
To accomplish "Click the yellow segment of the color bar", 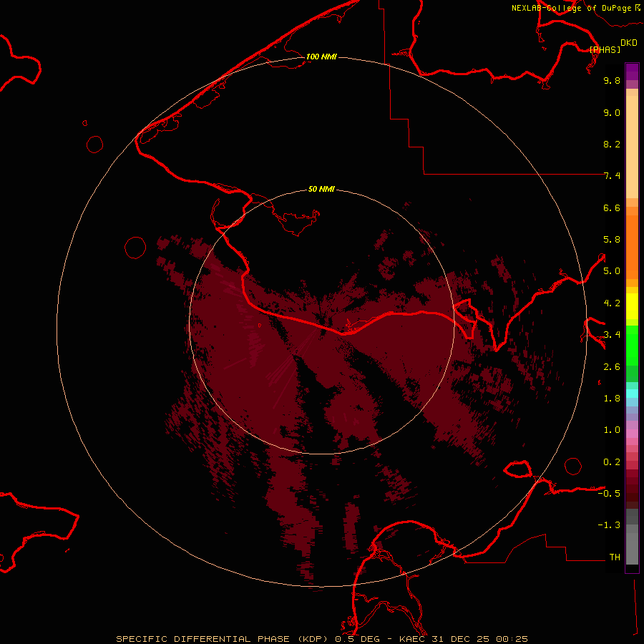I will click(632, 306).
